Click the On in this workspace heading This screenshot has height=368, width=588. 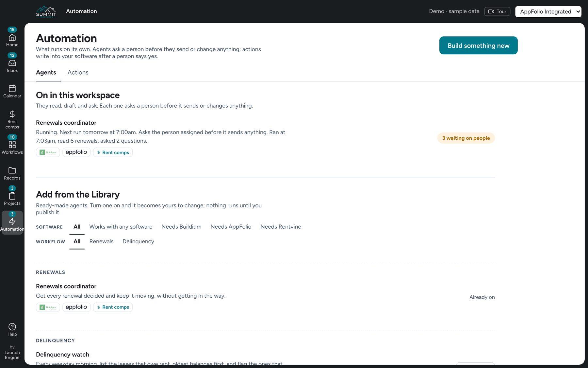coord(78,95)
